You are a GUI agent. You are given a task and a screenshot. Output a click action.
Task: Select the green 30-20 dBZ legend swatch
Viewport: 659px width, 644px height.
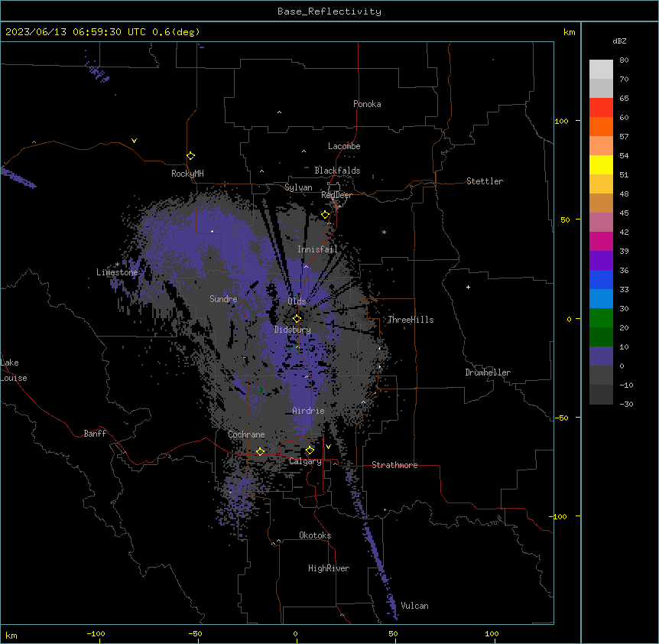tap(601, 318)
